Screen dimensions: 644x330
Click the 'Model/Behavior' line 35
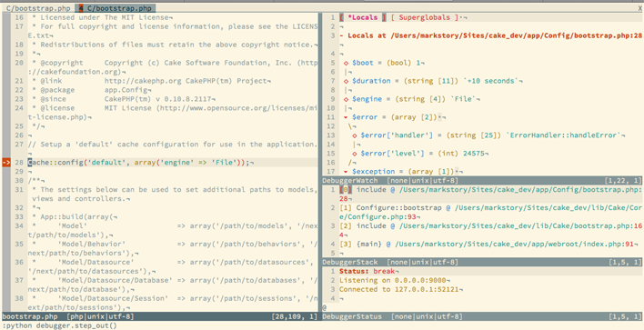point(173,248)
